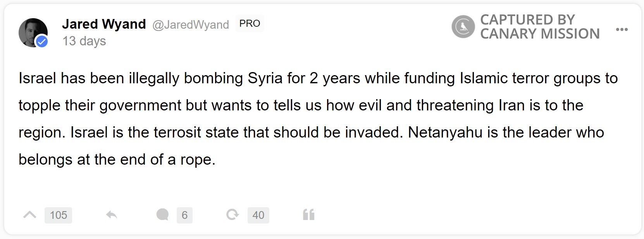Click the "13 days" timestamp
Screen dimensions: 644x239
[x=84, y=41]
